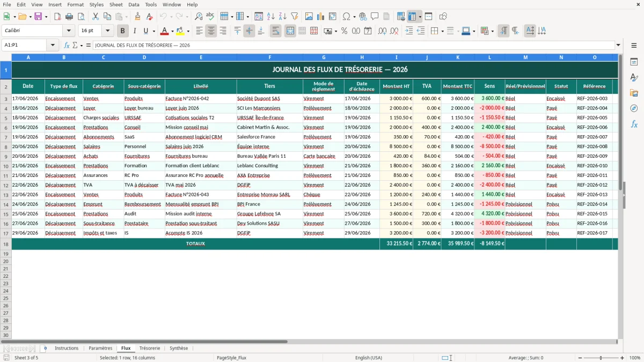Select row header 18
This screenshot has width=644, height=362.
pos(6,244)
